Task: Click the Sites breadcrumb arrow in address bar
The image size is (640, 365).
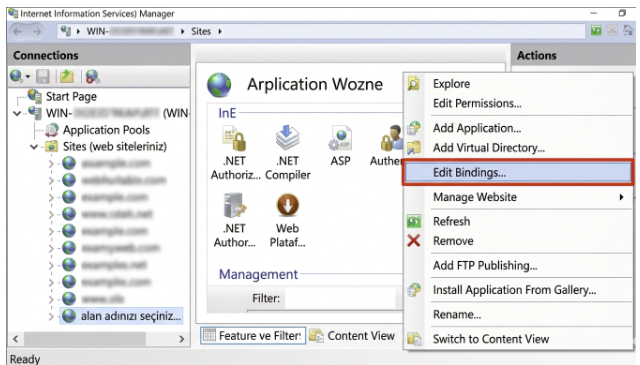Action: (220, 31)
